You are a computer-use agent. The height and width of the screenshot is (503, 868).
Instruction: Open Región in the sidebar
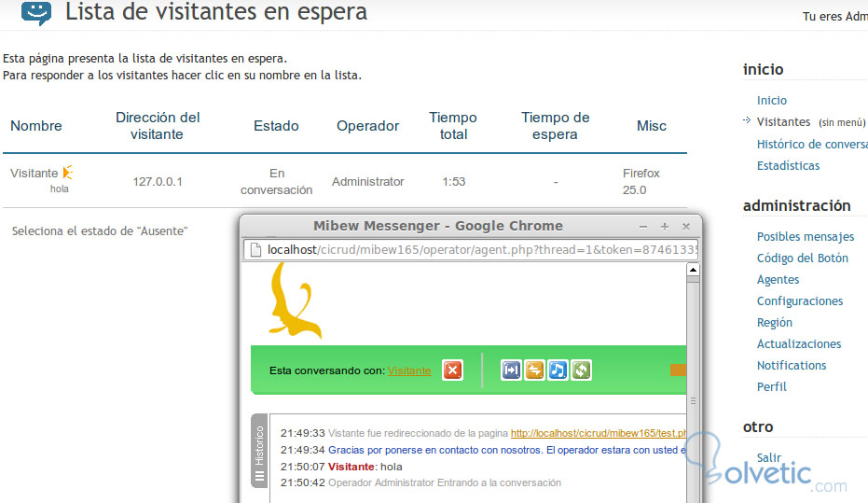point(775,322)
